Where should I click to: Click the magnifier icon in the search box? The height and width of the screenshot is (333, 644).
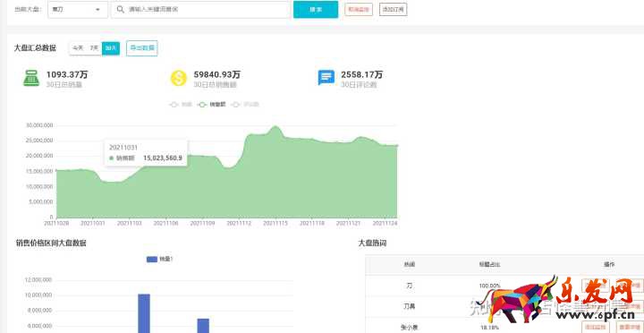pyautogui.click(x=120, y=10)
